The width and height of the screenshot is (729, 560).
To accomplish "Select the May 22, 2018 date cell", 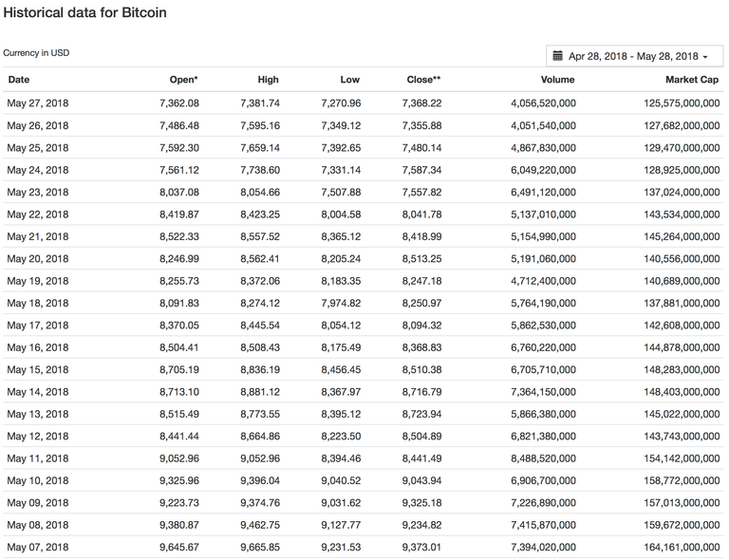I will 38,215.
